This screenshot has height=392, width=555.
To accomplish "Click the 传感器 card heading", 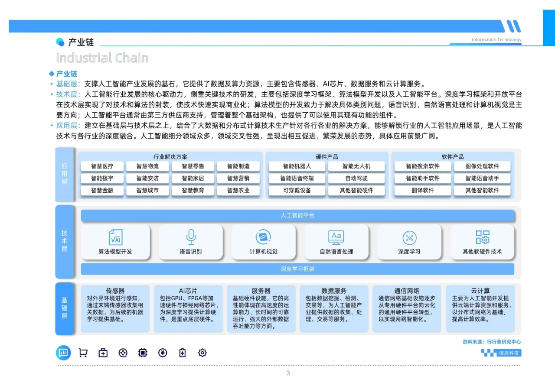I will point(115,291).
